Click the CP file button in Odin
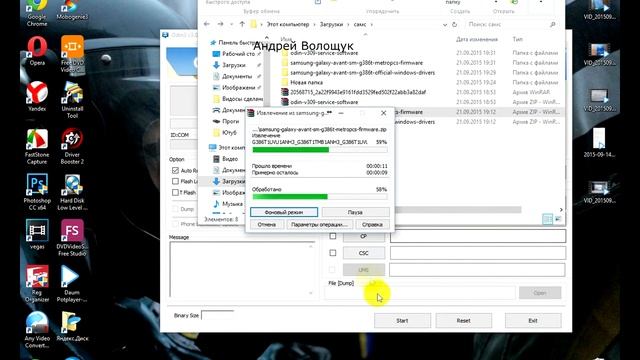Screen dimensions: 640x360 (363, 236)
